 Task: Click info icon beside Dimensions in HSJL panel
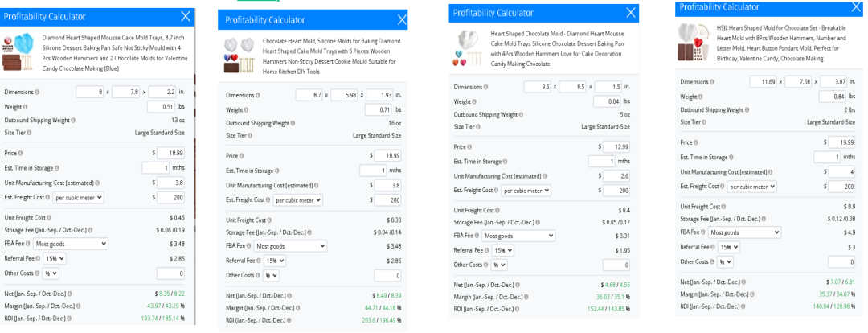coord(710,82)
